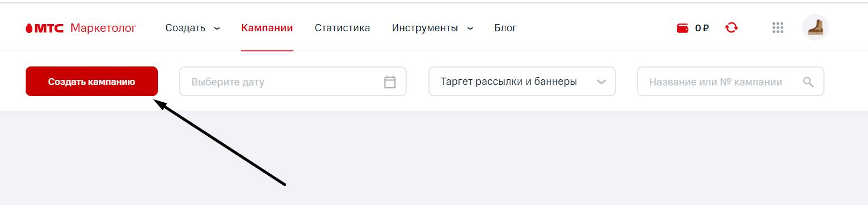Click the arrow of campaign type dropdown

pos(601,82)
